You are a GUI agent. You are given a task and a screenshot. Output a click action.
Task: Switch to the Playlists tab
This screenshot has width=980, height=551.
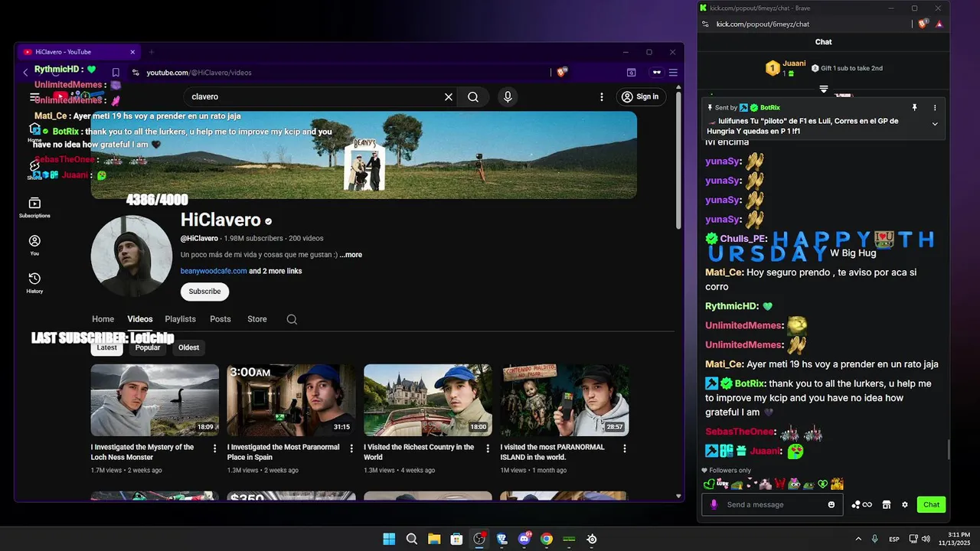click(x=181, y=319)
